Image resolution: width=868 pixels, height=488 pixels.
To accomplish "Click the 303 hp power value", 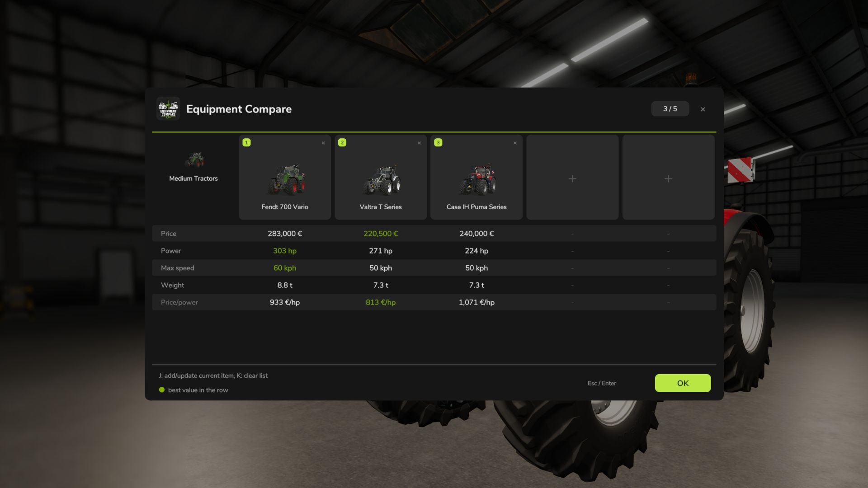I will point(285,251).
